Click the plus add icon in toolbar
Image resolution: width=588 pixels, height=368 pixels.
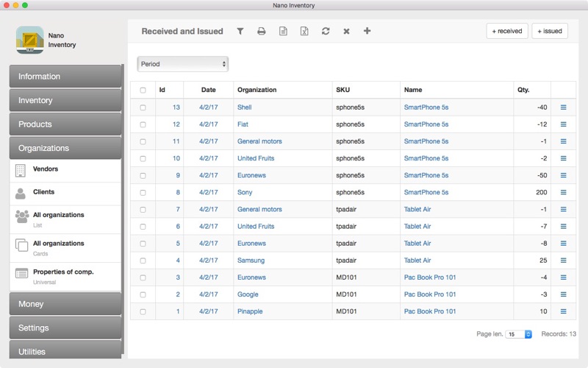(x=367, y=31)
